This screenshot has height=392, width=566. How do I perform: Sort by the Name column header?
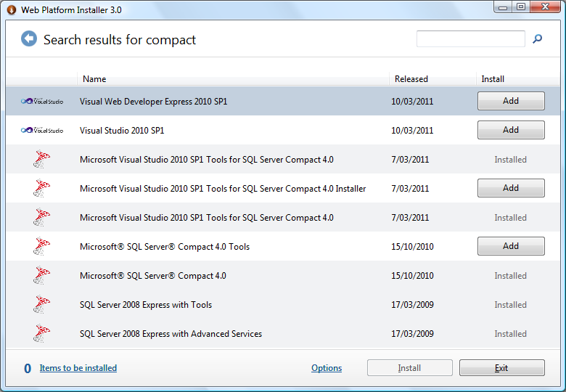(x=233, y=78)
